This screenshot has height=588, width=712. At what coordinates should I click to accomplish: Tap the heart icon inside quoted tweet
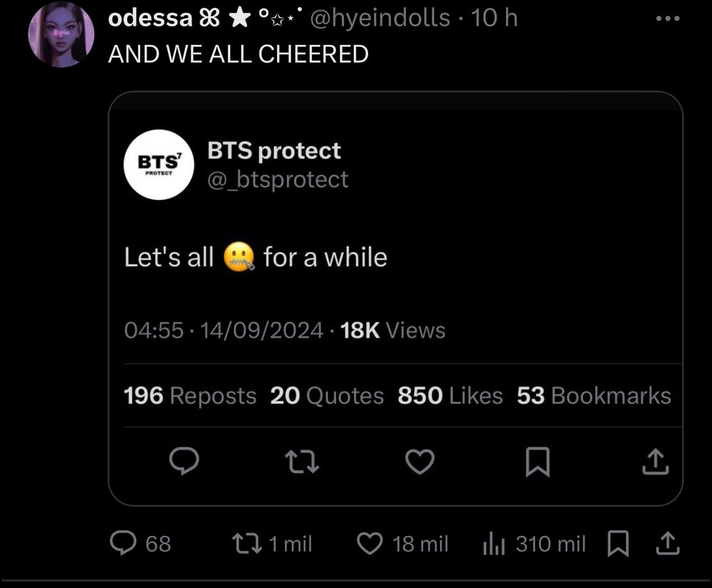(x=419, y=463)
